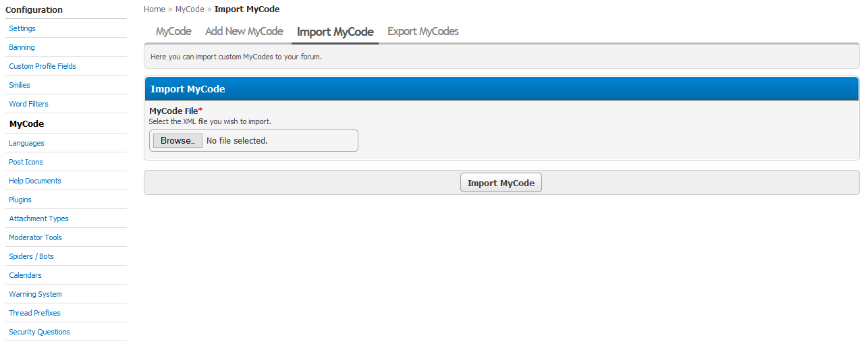Open Attachment Types settings
Image resolution: width=868 pixels, height=350 pixels.
point(38,218)
